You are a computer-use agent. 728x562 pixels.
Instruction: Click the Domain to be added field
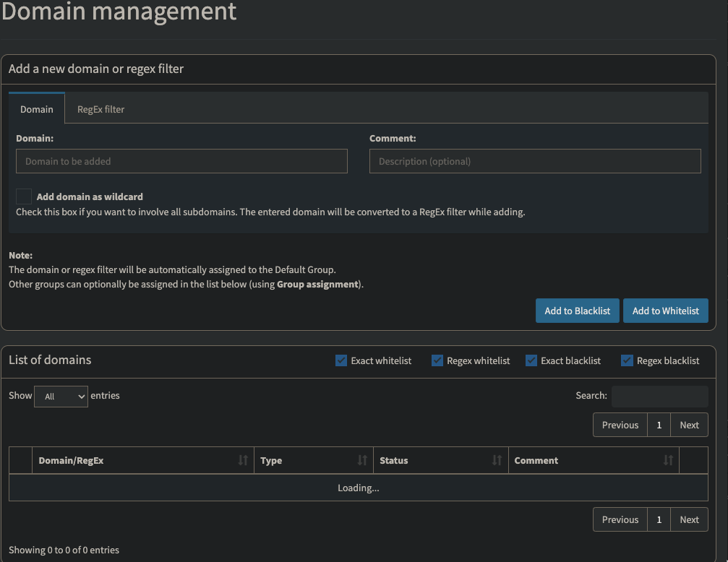[181, 160]
